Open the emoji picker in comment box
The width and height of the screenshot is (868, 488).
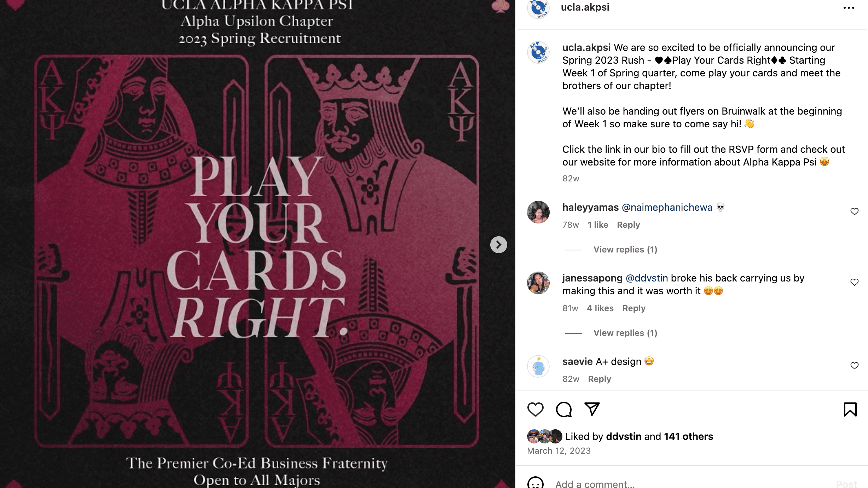(535, 483)
